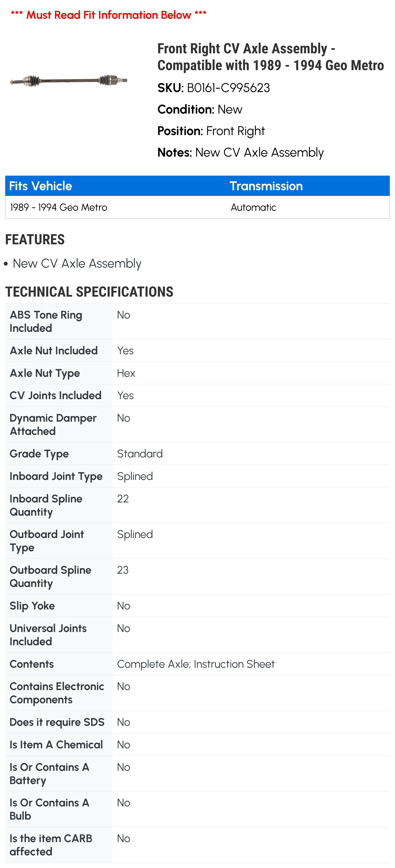
Task: Click the Front Right CV Axle Assembly title
Action: pos(270,57)
